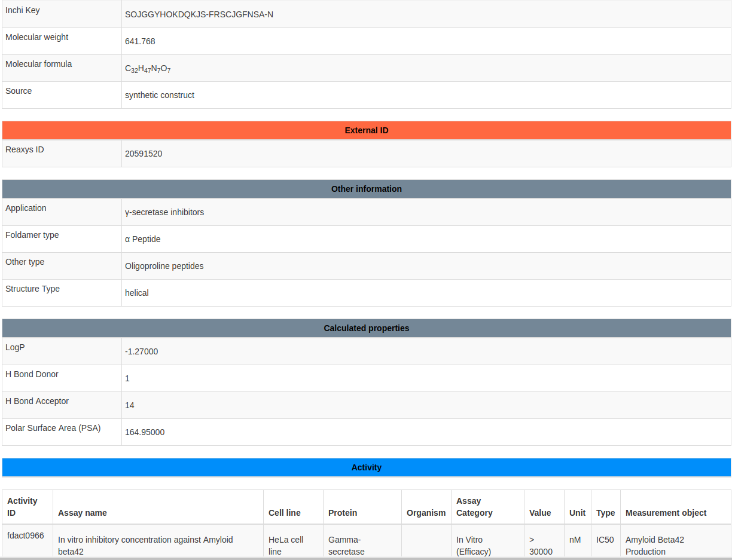Click the Gamma-secretase protein cell

point(346,545)
